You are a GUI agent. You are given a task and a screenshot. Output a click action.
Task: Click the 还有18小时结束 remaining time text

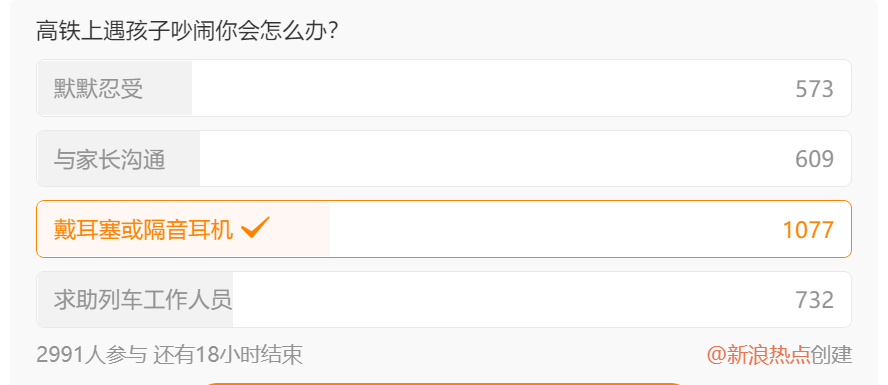coord(228,355)
